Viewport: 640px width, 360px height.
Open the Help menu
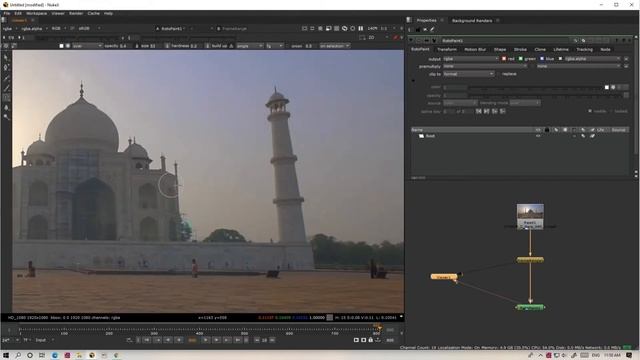click(108, 13)
